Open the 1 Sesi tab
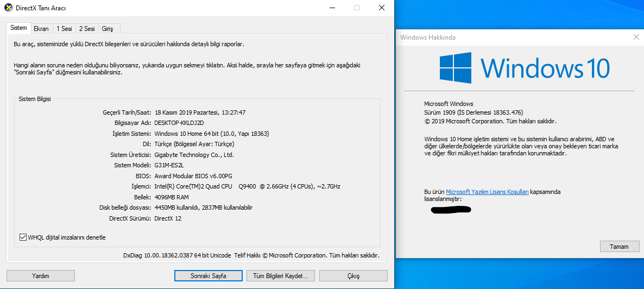 (x=64, y=29)
